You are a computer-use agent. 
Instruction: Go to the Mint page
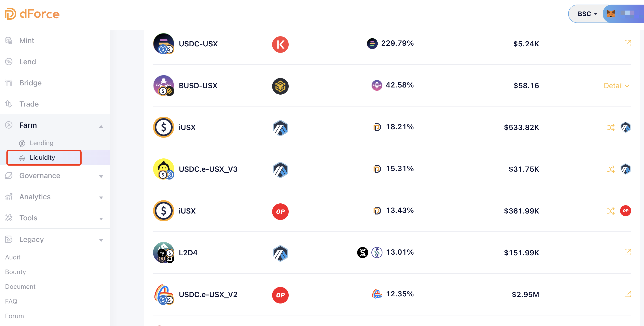27,40
